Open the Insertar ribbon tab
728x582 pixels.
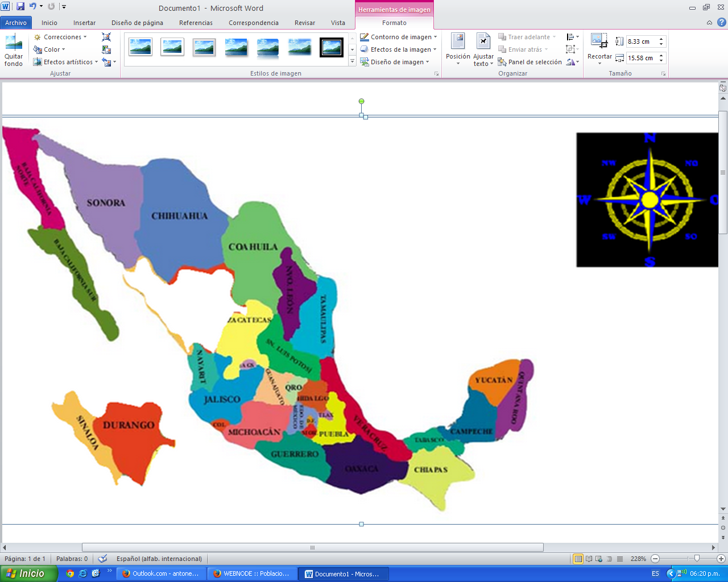tap(84, 23)
